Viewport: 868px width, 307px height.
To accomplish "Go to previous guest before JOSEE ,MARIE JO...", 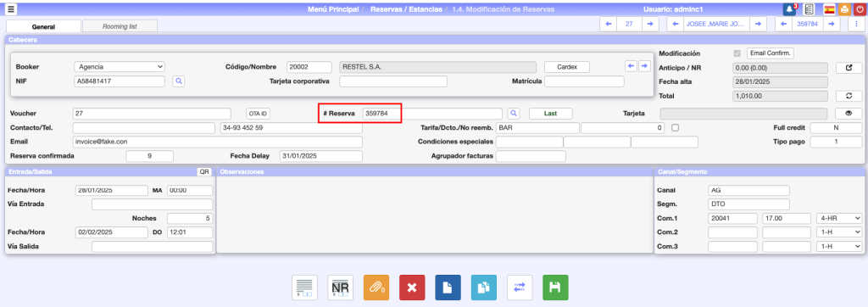I will [676, 24].
